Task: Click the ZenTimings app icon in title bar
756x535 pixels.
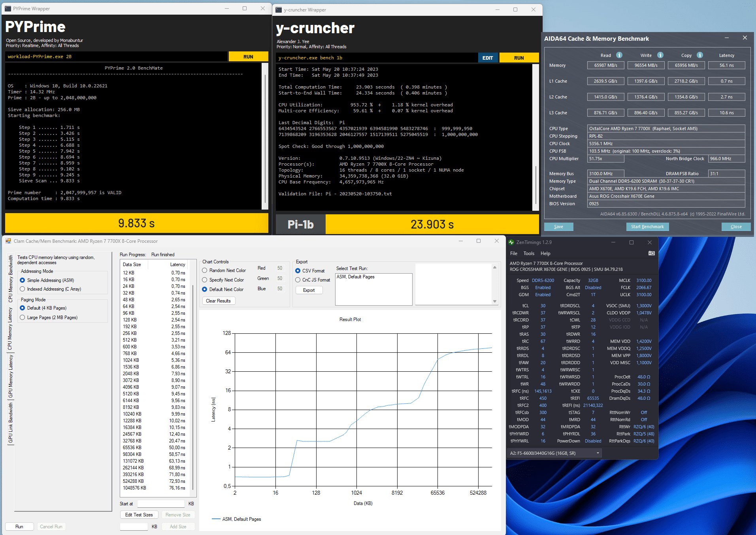Action: click(x=511, y=242)
